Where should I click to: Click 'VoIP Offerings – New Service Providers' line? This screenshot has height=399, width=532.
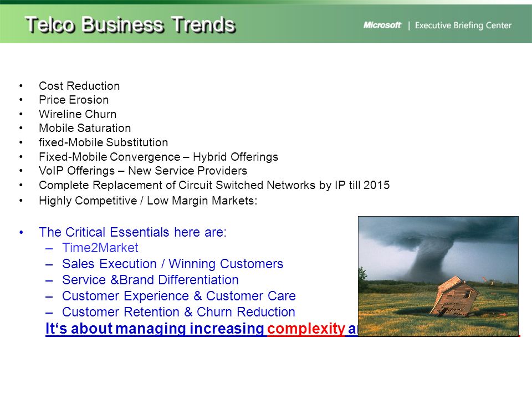coord(143,171)
